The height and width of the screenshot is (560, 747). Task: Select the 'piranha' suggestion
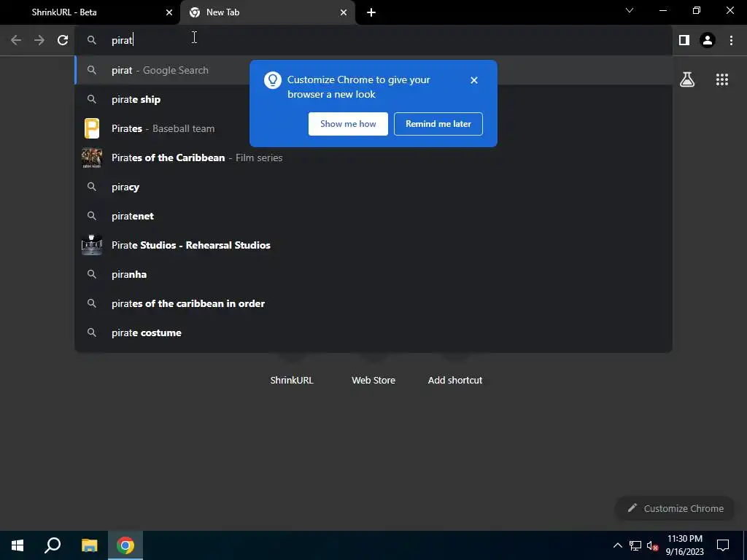[x=373, y=274]
